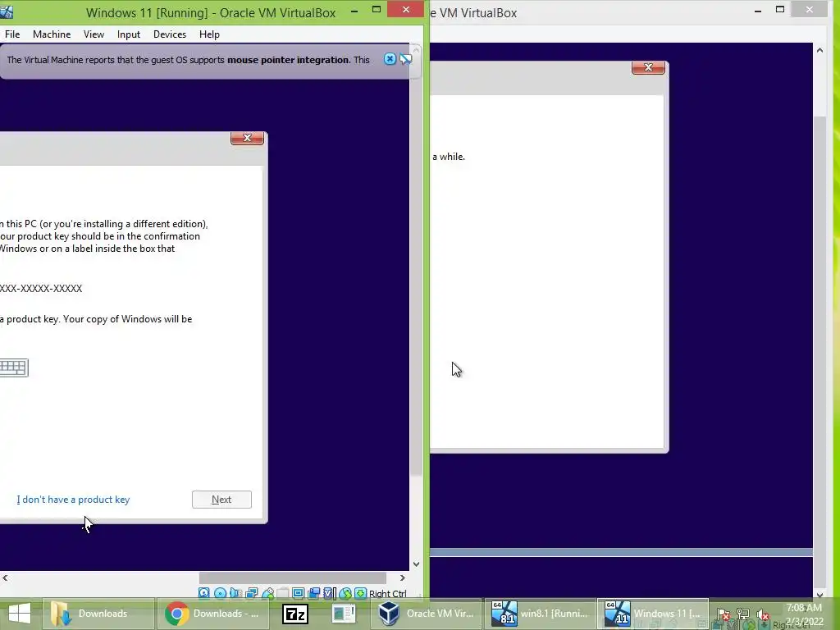Click the optical drive status icon
840x630 pixels.
tap(220, 593)
